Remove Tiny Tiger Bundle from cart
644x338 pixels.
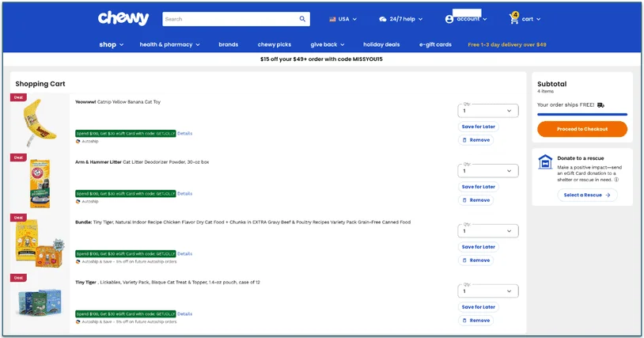475,260
